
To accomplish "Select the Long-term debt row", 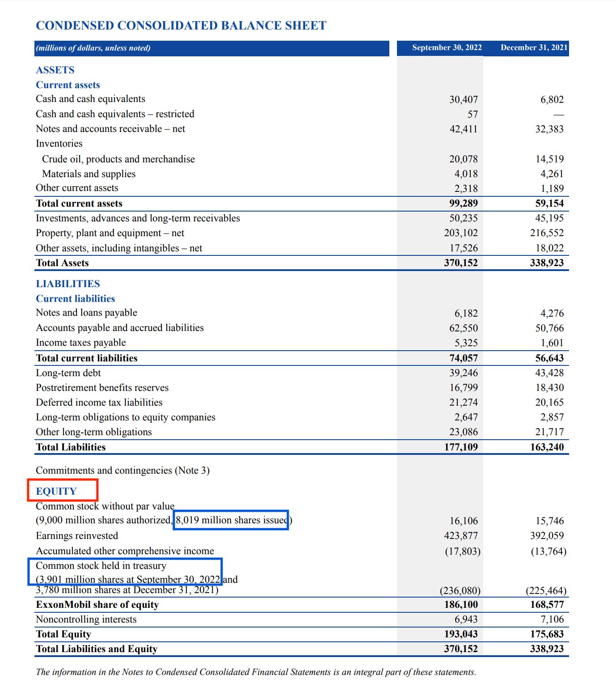I will tap(68, 373).
